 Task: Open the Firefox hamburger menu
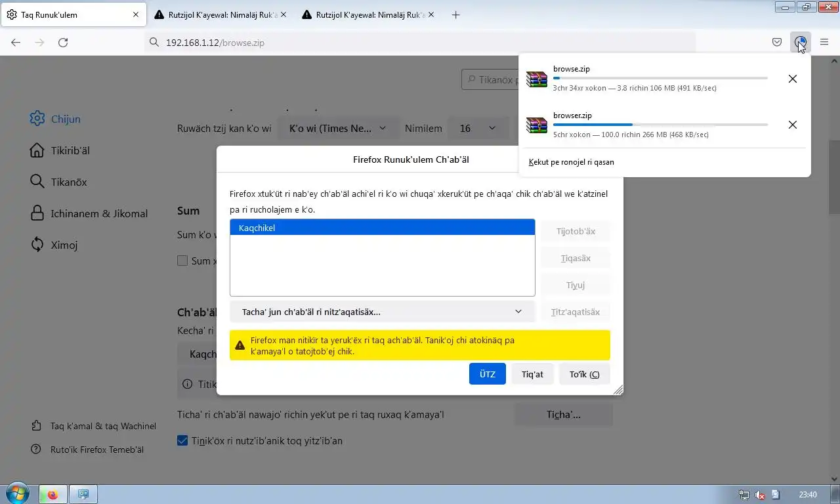pyautogui.click(x=824, y=42)
